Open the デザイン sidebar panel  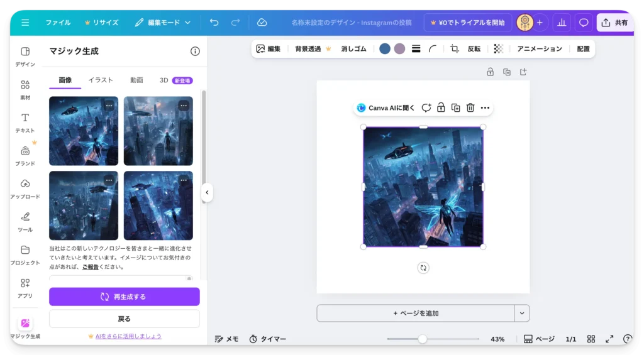(x=25, y=57)
